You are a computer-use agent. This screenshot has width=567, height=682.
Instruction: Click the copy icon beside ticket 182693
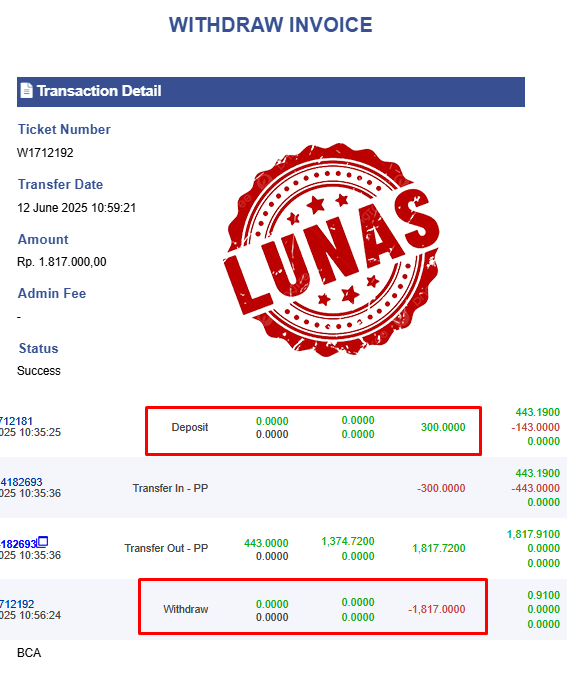(x=43, y=542)
